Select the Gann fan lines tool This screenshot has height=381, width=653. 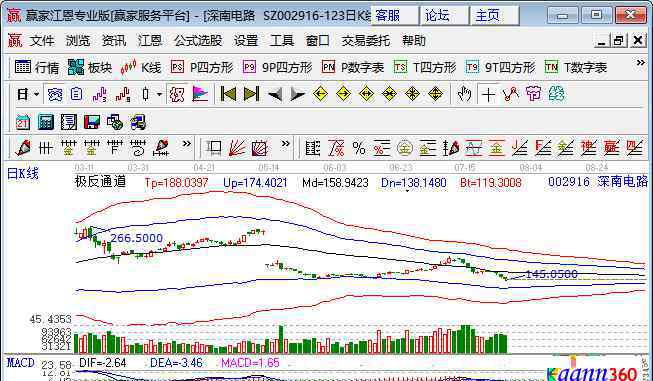pyautogui.click(x=237, y=148)
